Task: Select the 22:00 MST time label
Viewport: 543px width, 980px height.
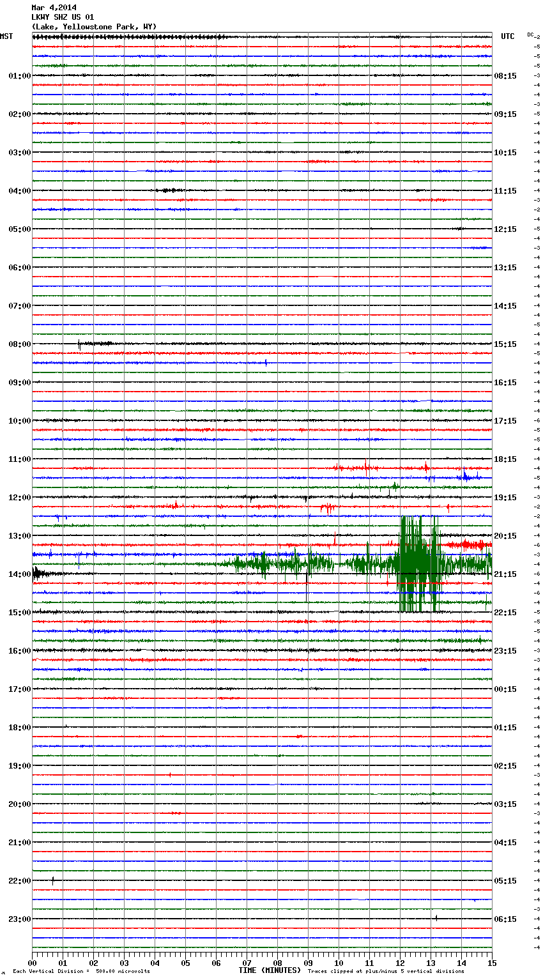Action: [19, 881]
